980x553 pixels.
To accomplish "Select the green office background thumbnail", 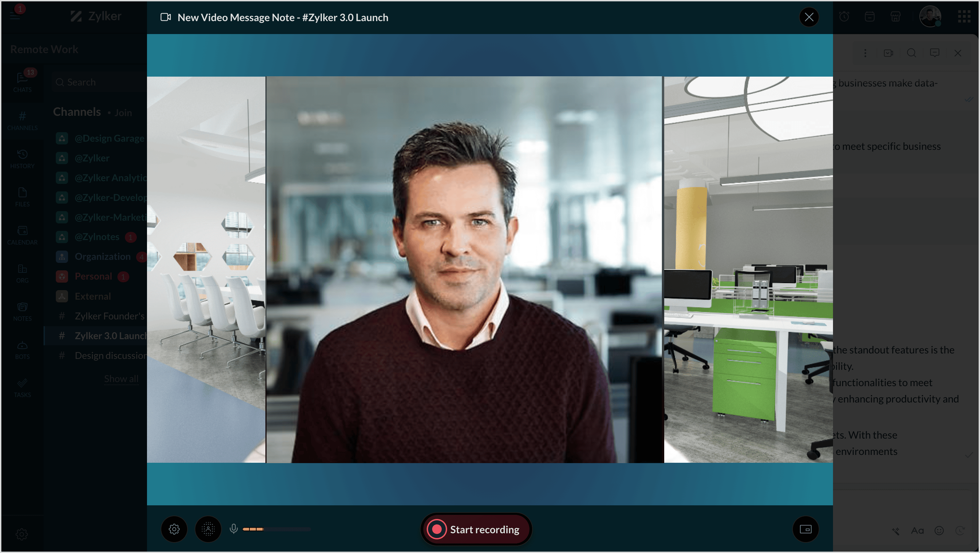I will [748, 269].
